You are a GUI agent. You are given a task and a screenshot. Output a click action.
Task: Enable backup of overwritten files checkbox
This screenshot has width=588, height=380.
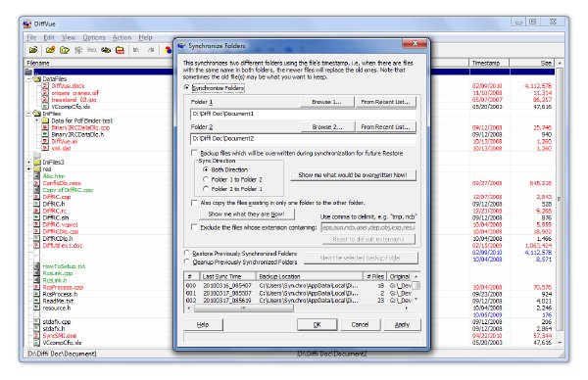coord(194,153)
